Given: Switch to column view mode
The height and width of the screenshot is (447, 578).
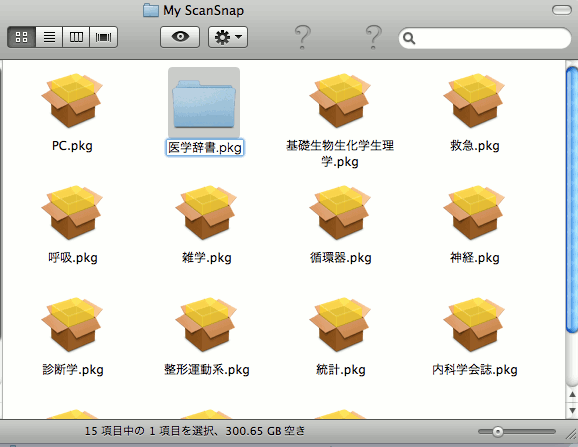Looking at the screenshot, I should pyautogui.click(x=76, y=37).
